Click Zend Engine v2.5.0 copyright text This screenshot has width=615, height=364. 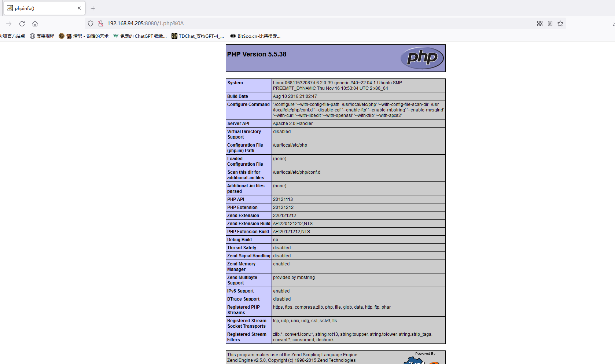click(x=291, y=360)
